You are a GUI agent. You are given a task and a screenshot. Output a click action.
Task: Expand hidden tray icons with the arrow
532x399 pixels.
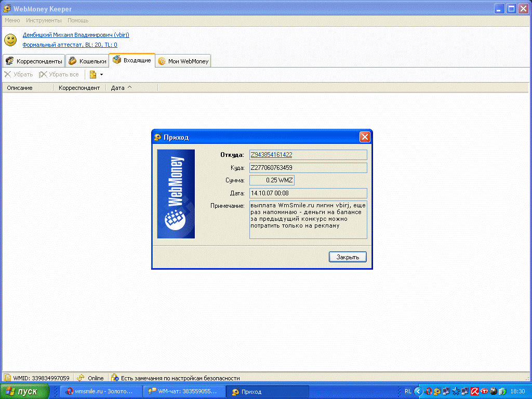click(418, 391)
